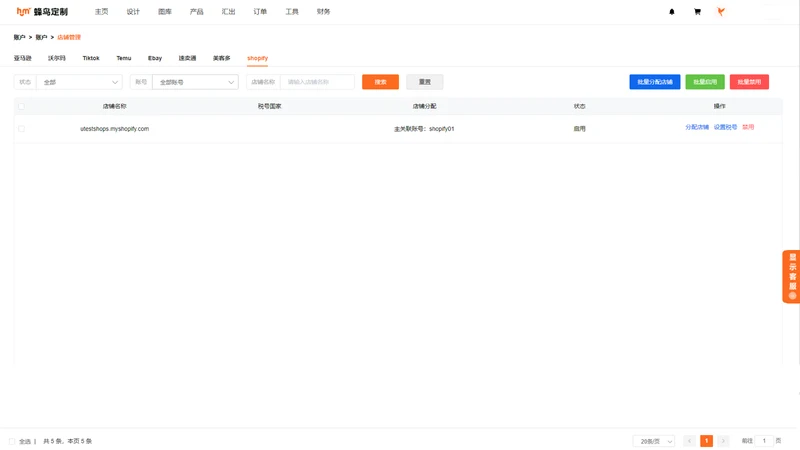Click the 店铺管理 breadcrumb
This screenshot has width=800, height=450.
tap(69, 37)
